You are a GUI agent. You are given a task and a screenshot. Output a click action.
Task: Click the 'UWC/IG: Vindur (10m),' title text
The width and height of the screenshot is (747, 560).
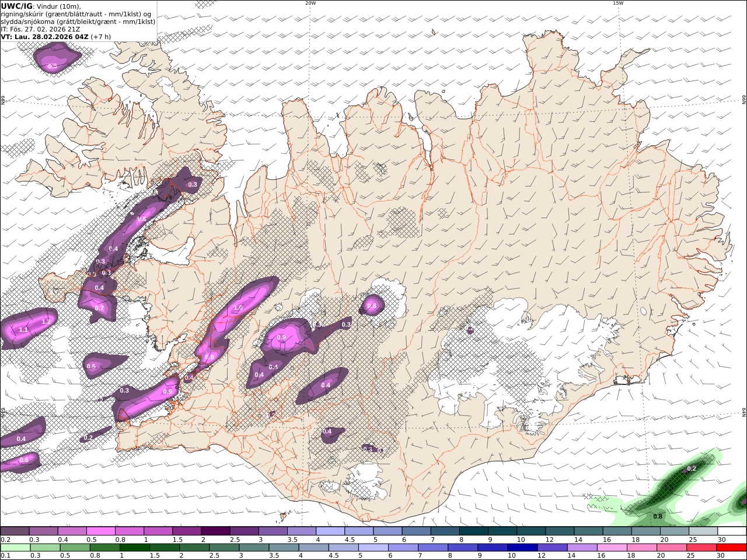41,6
